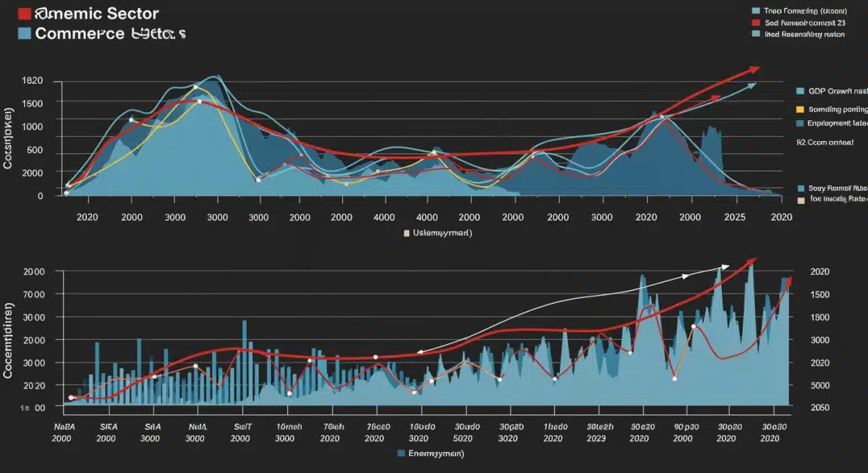
Task: Select the Trao Fonnering legend icon
Action: tap(754, 10)
